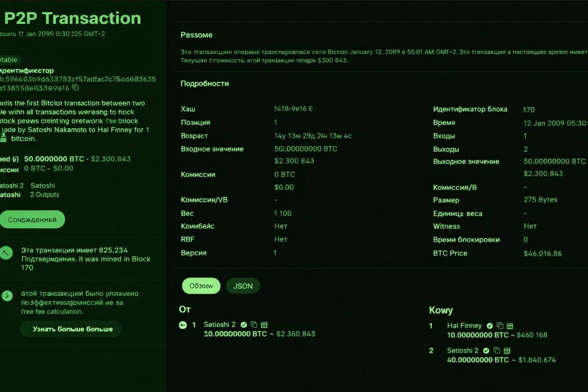Switch to the JSON tab
588x392 pixels.
[243, 286]
